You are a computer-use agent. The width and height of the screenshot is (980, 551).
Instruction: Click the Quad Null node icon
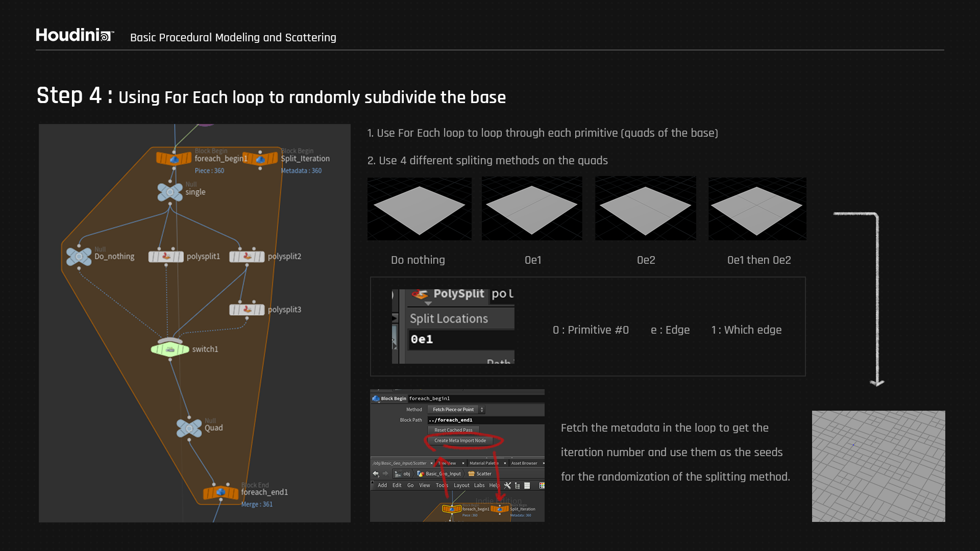pos(189,428)
